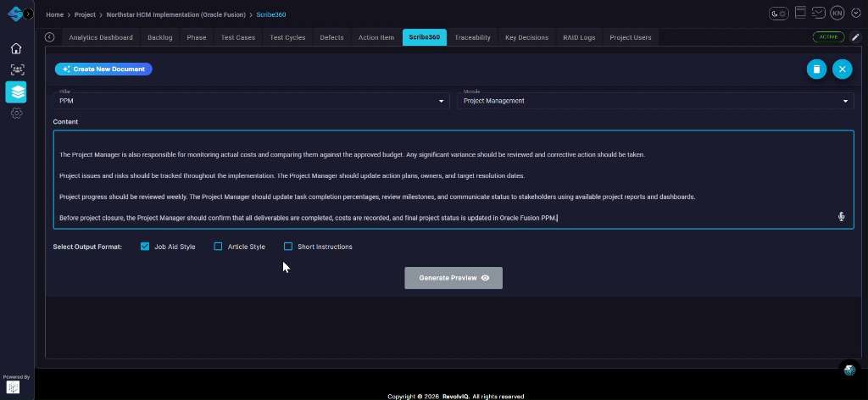The height and width of the screenshot is (400, 868).
Task: Click inside the Content text area
Action: tap(453, 180)
